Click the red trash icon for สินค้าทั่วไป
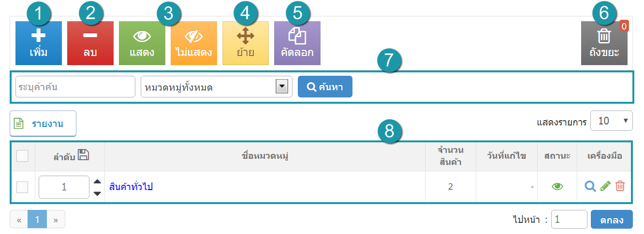 point(620,186)
